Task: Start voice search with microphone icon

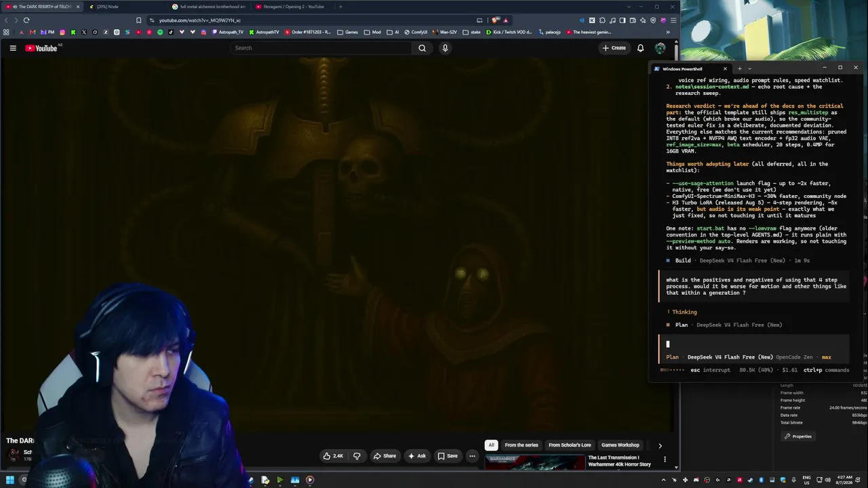Action: (x=445, y=48)
